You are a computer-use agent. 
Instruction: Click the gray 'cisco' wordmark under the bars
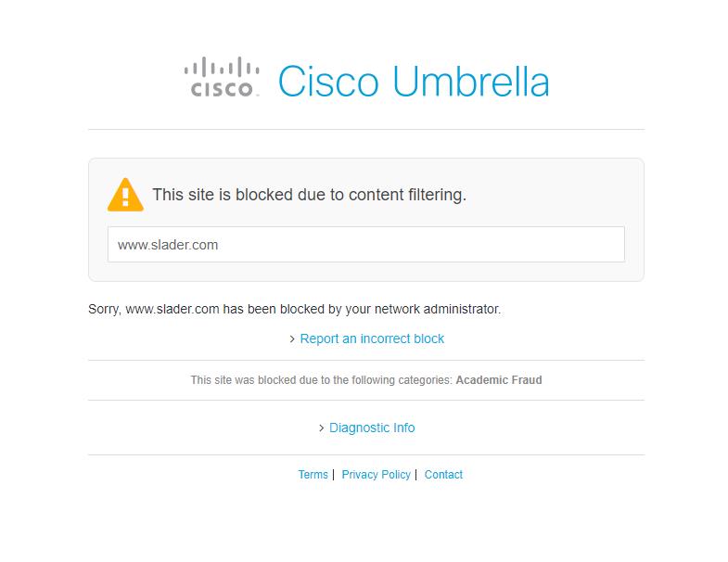(x=222, y=89)
